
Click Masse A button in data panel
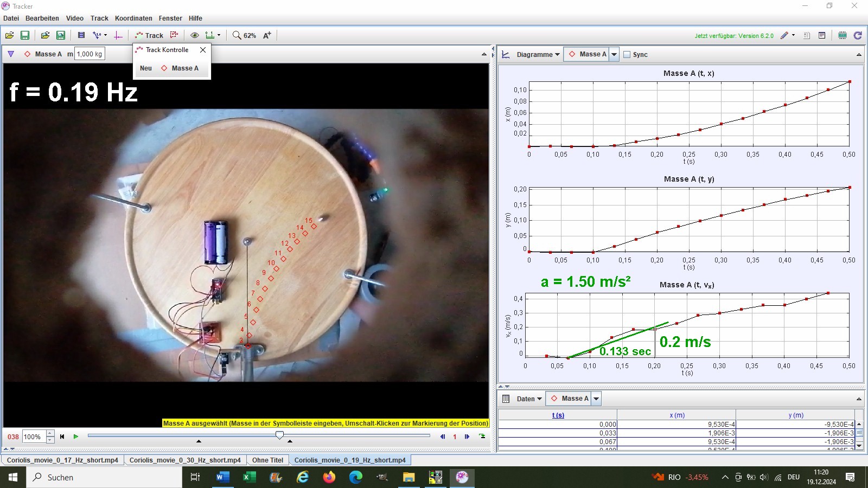[570, 399]
